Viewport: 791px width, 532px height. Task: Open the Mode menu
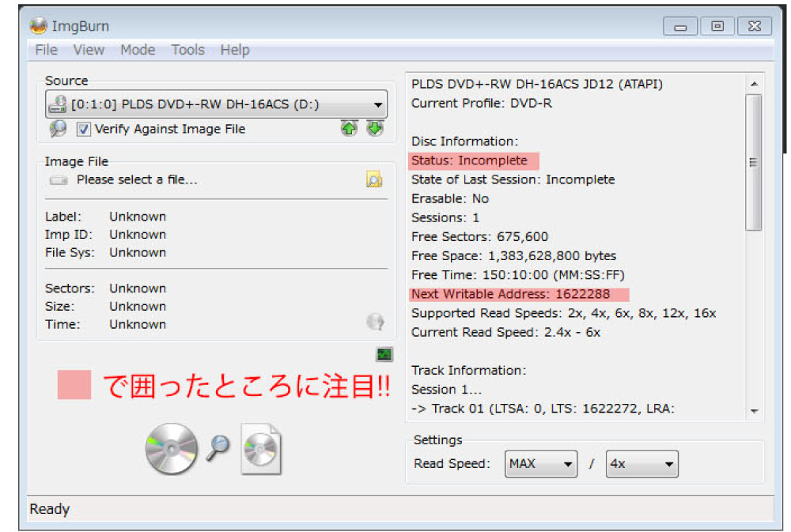coord(138,50)
